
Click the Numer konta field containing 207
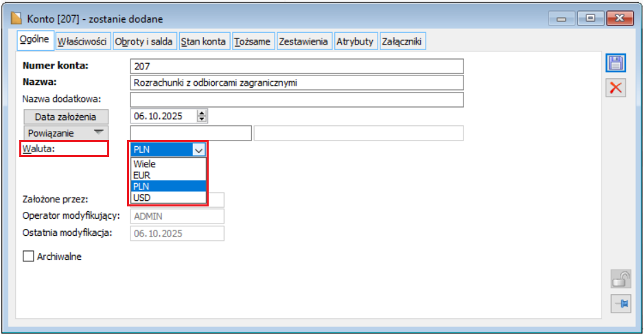[x=297, y=66]
